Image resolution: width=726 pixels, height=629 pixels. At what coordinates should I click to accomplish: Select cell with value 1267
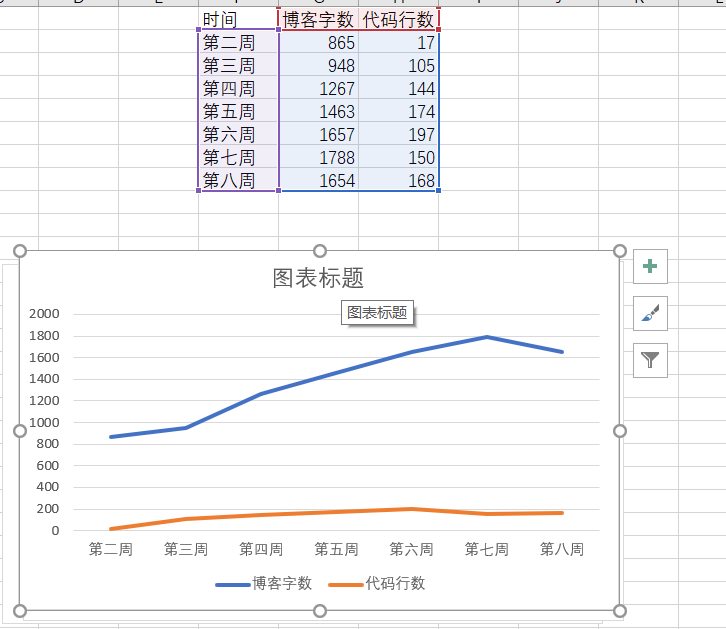(x=319, y=88)
